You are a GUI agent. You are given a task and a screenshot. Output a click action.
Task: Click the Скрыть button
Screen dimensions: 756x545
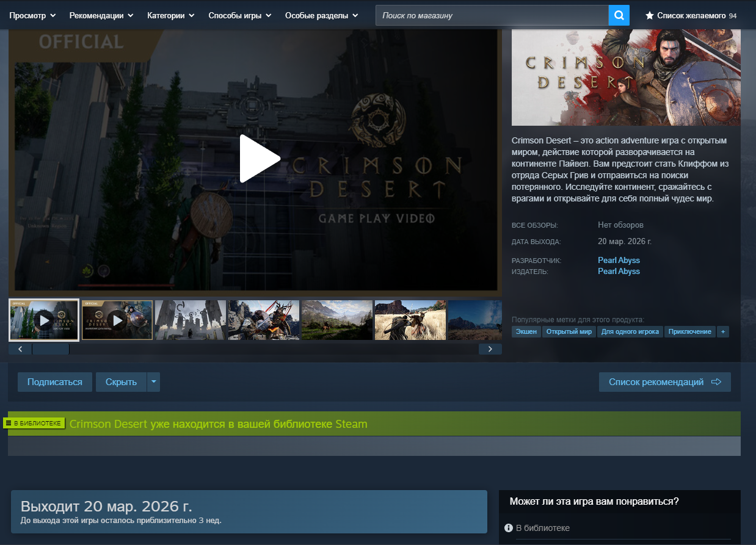121,382
